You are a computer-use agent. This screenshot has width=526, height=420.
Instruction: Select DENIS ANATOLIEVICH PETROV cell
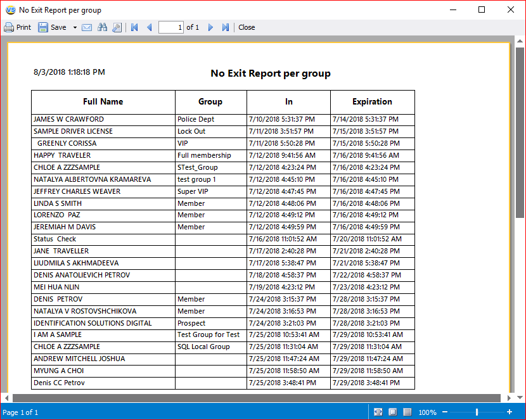click(x=103, y=276)
